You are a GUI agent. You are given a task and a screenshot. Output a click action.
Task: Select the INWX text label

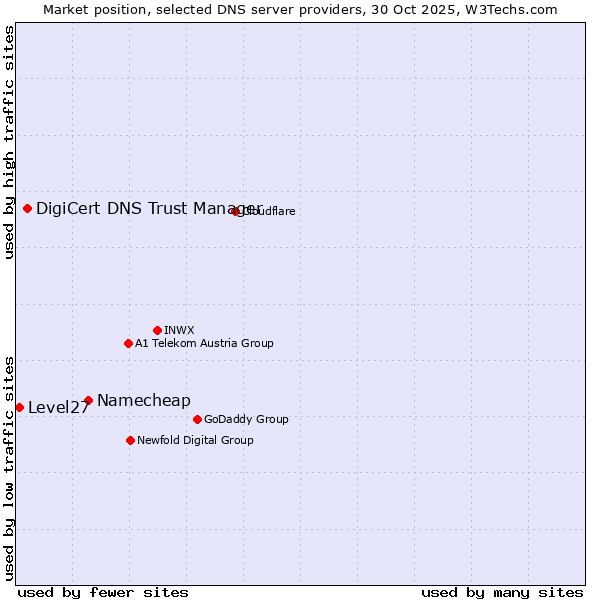pyautogui.click(x=180, y=330)
